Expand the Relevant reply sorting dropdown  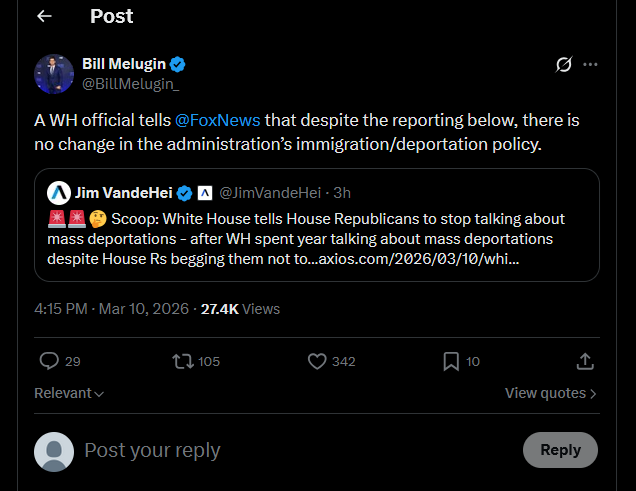click(x=69, y=393)
